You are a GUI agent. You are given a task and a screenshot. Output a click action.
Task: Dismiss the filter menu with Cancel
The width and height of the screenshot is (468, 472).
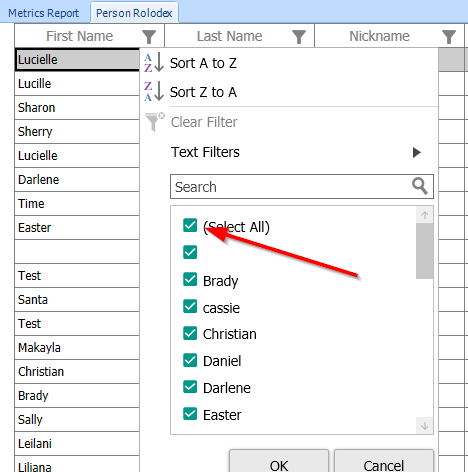click(x=384, y=463)
